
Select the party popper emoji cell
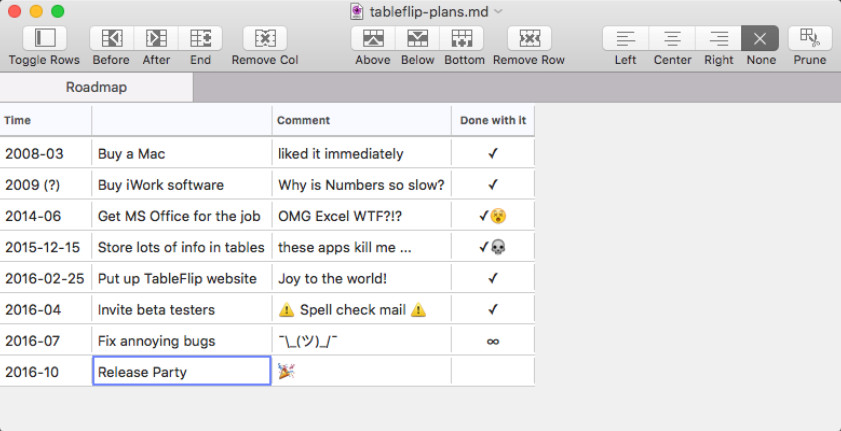click(x=362, y=371)
